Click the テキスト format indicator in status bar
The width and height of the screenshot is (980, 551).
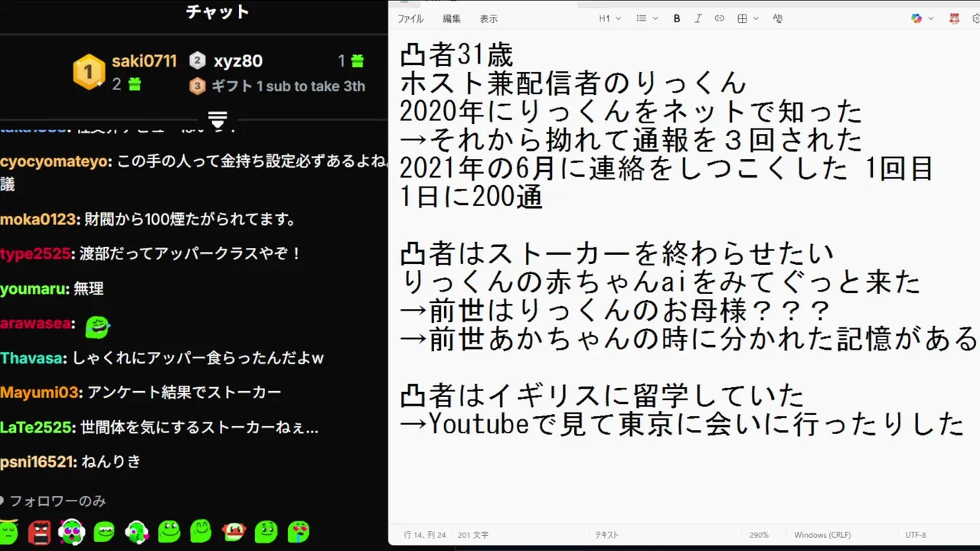(x=606, y=535)
